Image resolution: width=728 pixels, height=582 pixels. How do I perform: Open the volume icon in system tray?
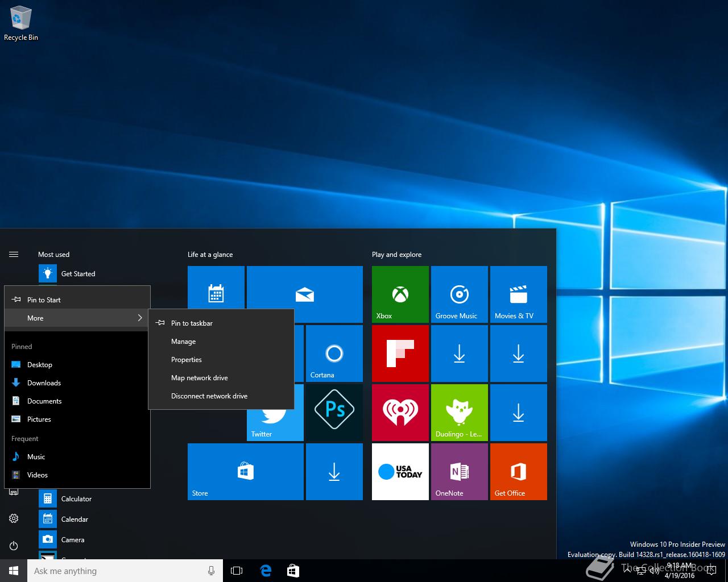[653, 571]
